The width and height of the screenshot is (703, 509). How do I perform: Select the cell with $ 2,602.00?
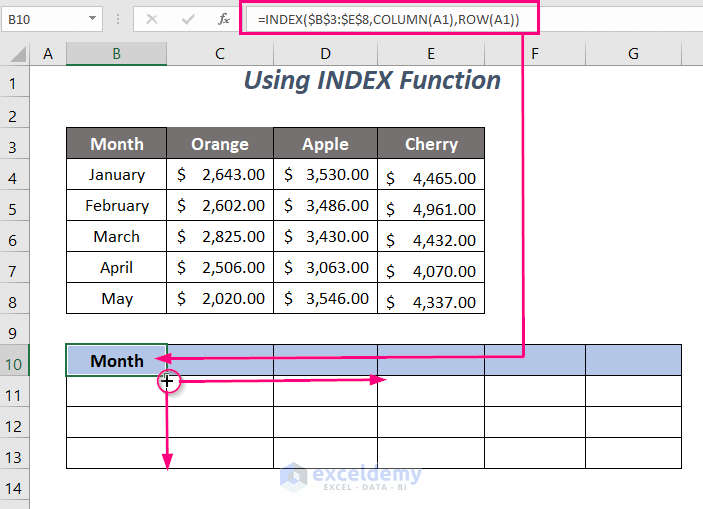(220, 205)
